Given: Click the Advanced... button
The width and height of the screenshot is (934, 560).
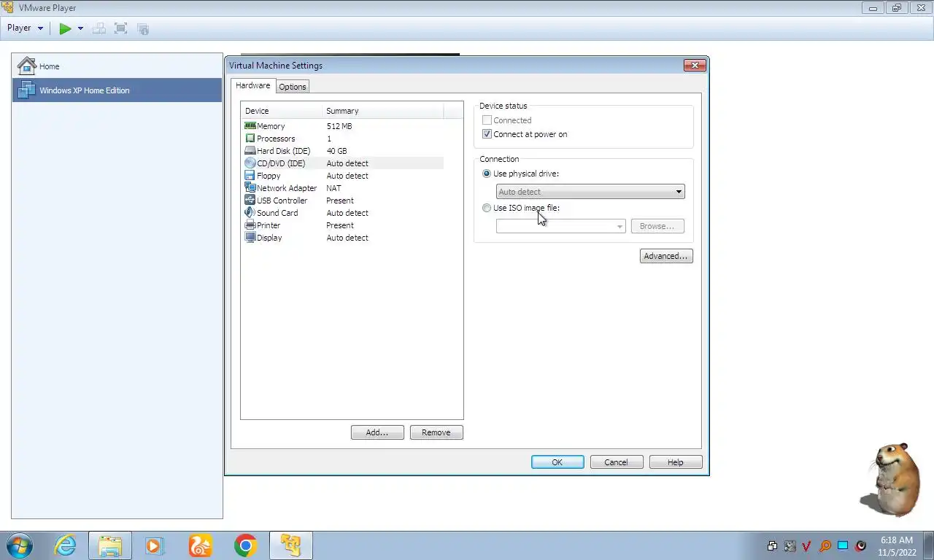Looking at the screenshot, I should 666,256.
